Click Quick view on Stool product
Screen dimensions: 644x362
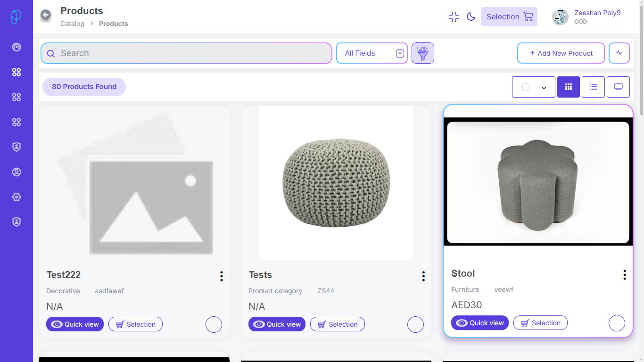(x=479, y=323)
